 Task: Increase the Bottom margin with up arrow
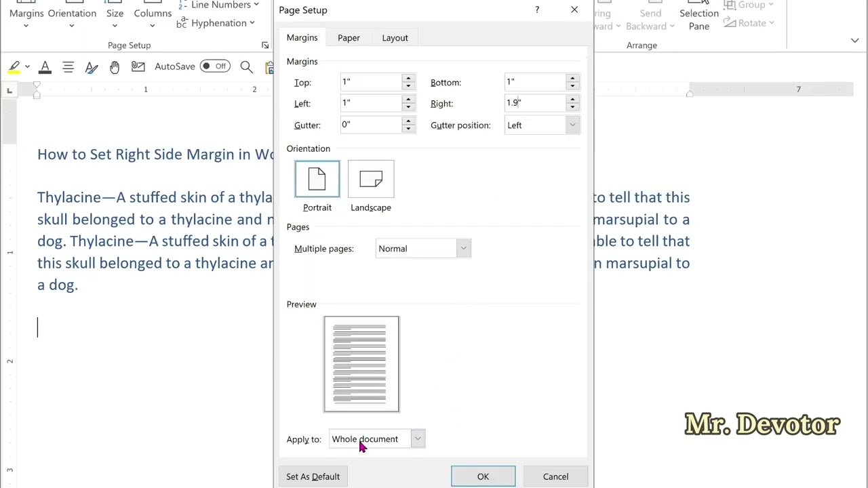[572, 78]
